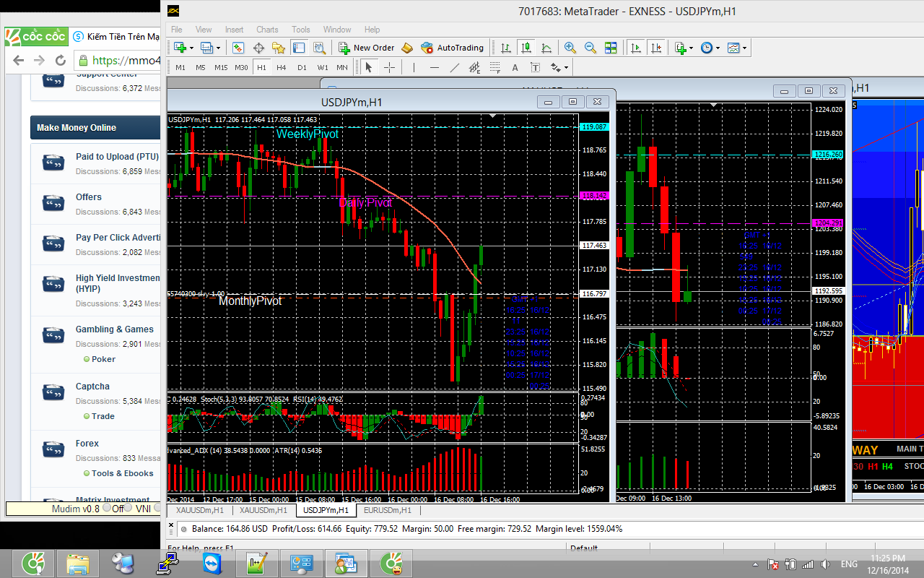Switch timeframe to D1
This screenshot has height=578, width=924.
pos(302,67)
